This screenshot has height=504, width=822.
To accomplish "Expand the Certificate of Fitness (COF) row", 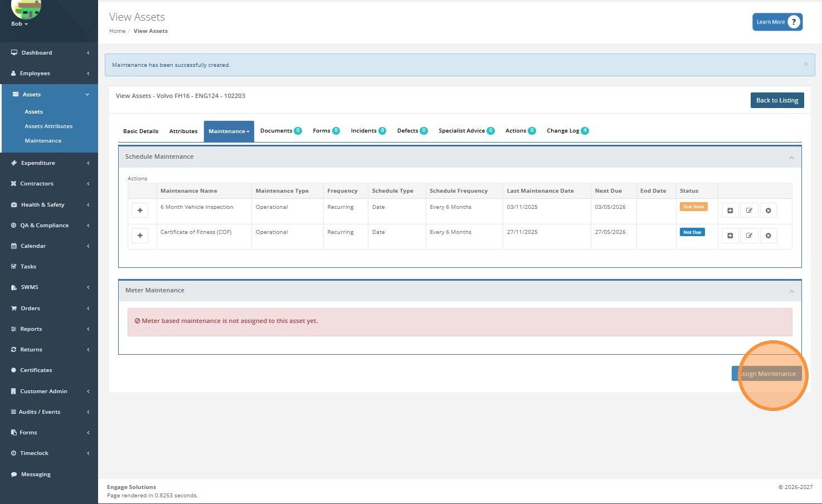I will [x=140, y=236].
